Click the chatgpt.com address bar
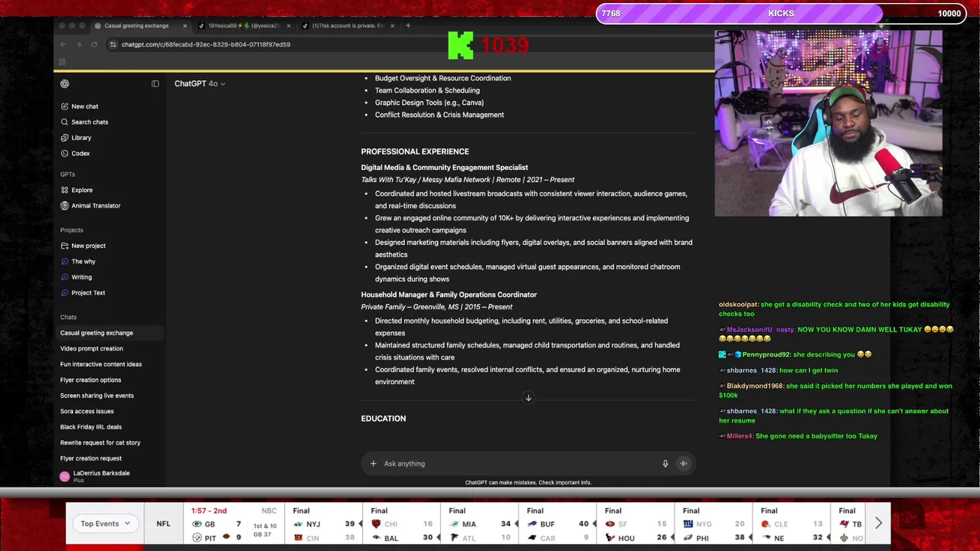Viewport: 980px width, 551px height. (x=205, y=44)
